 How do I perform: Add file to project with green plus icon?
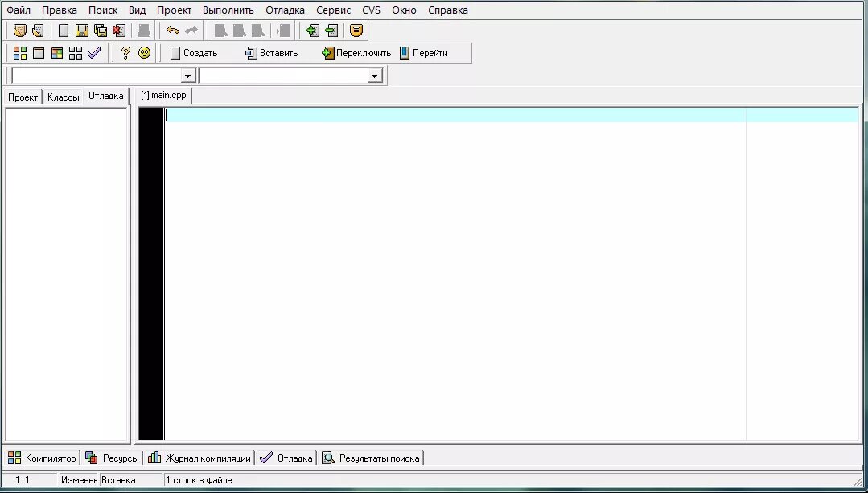313,31
